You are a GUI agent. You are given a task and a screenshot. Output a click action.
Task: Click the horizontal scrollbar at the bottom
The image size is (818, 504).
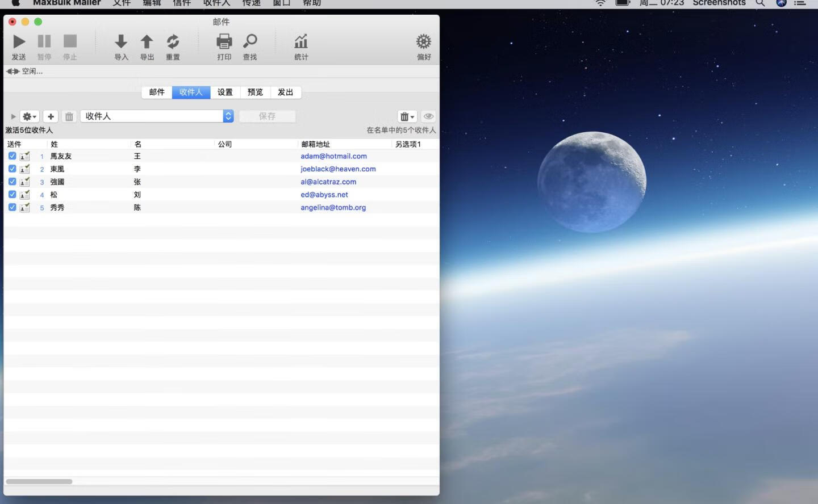tap(39, 481)
